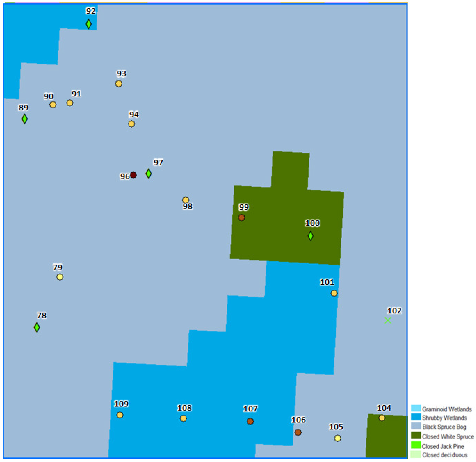Image resolution: width=476 pixels, height=462 pixels.
Task: Click the brown point labeled 107
Action: [x=250, y=421]
